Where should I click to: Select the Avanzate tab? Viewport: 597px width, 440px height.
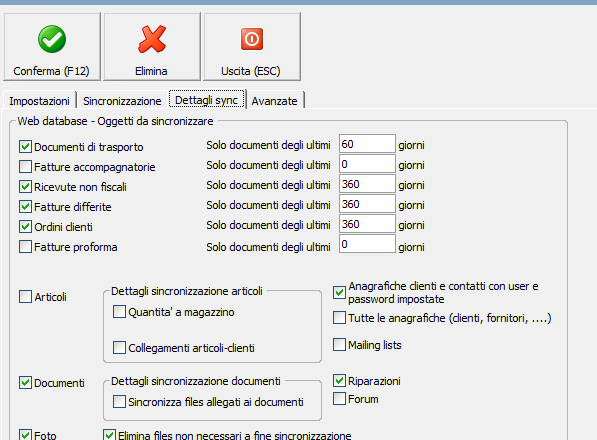point(275,101)
